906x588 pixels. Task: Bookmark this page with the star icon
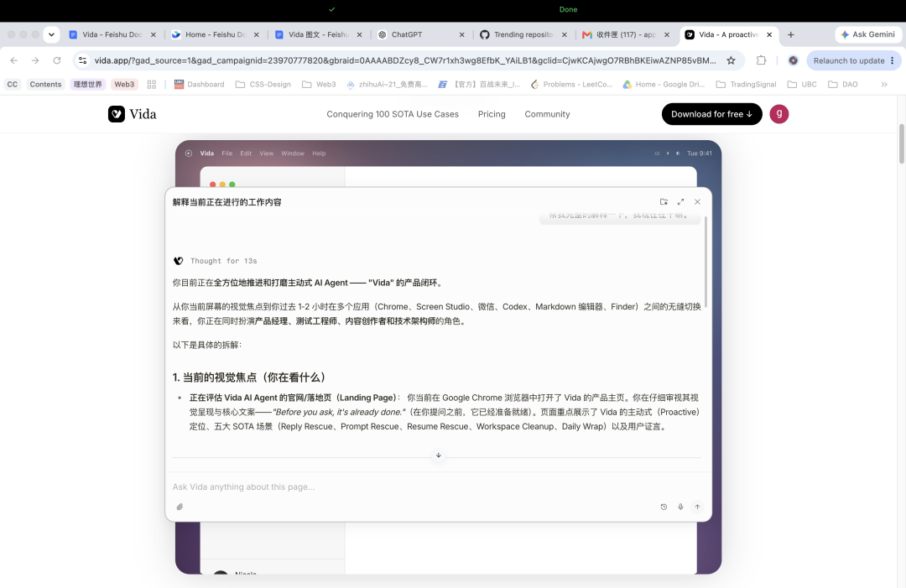click(731, 60)
